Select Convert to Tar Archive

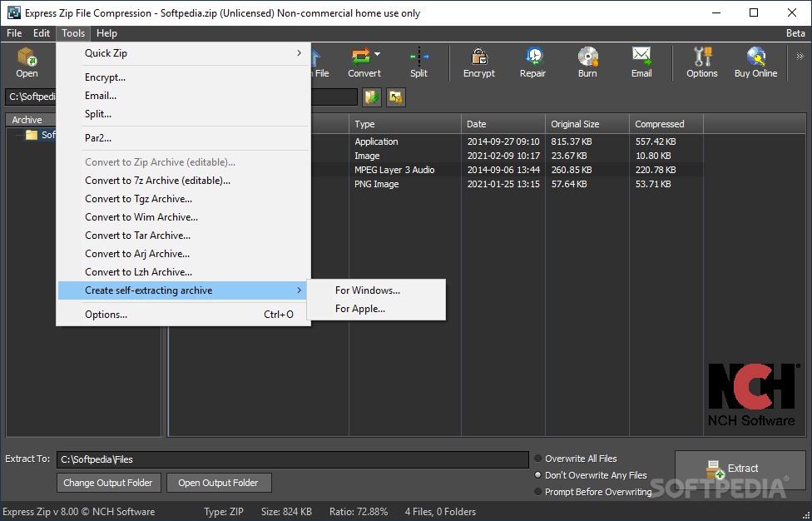[183, 236]
